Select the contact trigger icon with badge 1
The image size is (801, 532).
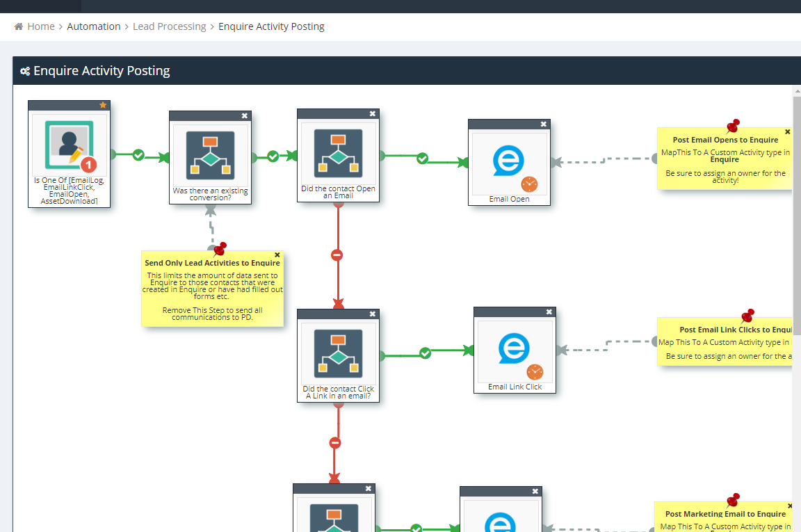tap(70, 145)
